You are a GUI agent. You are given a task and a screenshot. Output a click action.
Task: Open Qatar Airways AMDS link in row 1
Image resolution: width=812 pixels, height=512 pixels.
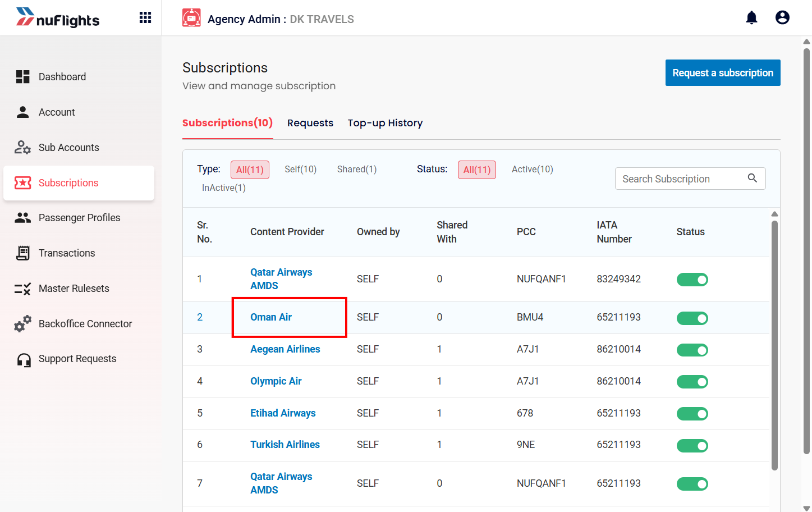[x=281, y=279]
